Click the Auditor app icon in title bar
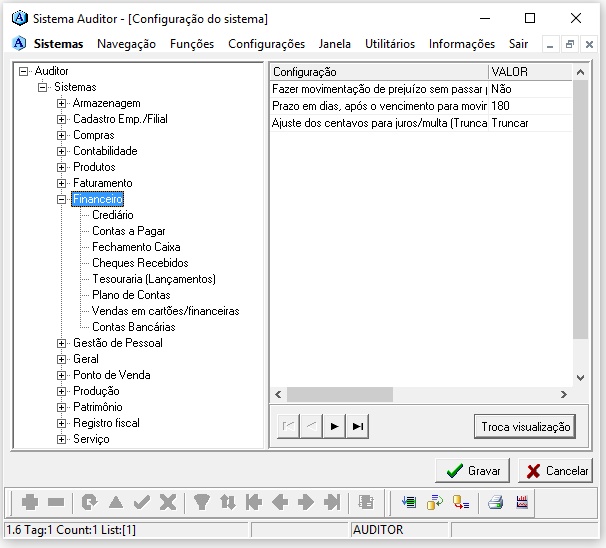Viewport: 606px width, 548px height. [19, 18]
